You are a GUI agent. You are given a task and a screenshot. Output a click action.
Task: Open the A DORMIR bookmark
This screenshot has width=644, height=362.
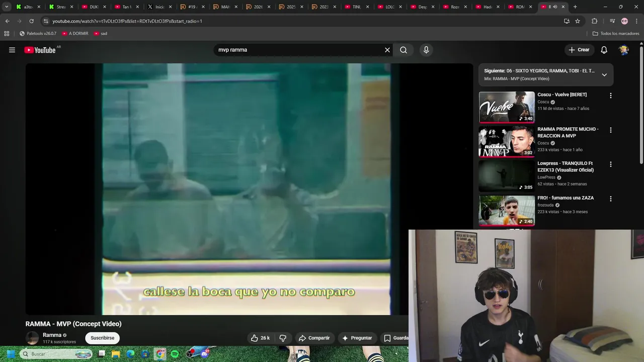click(x=75, y=33)
